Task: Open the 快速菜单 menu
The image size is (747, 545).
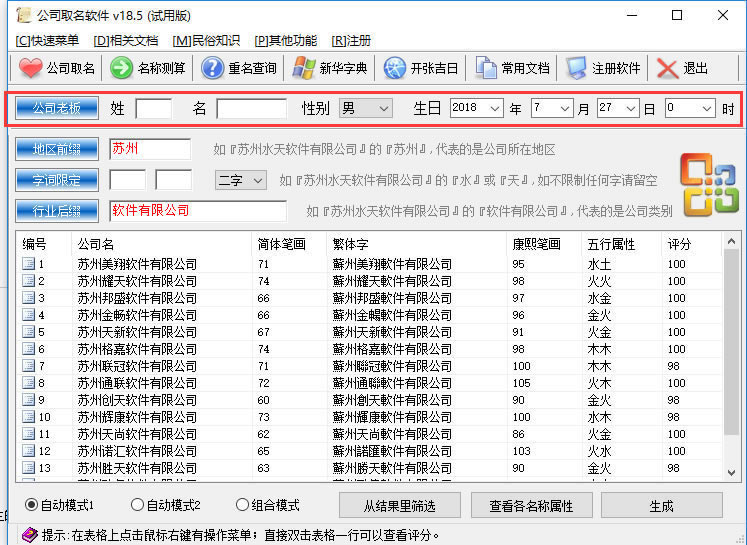Action: click(x=47, y=41)
